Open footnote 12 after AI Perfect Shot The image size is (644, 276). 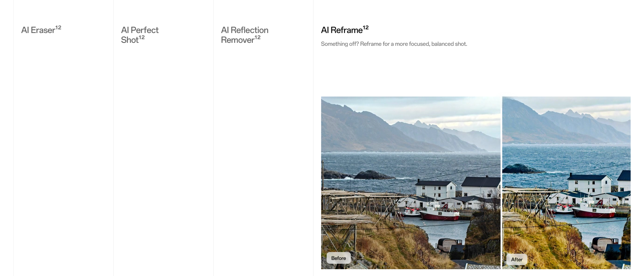[142, 37]
